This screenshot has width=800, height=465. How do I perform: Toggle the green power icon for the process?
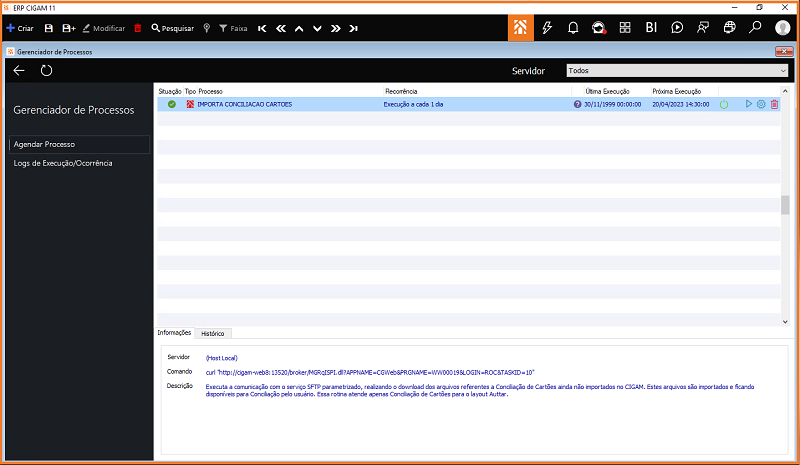[724, 104]
